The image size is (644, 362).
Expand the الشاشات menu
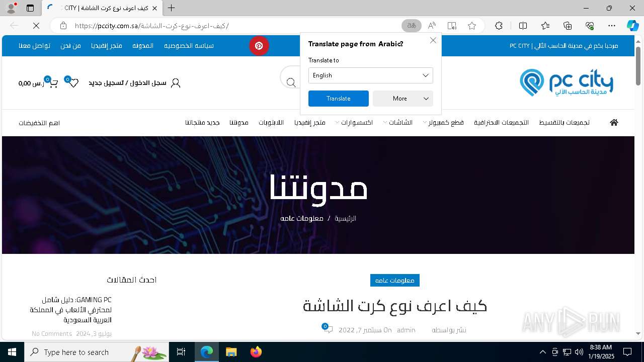tap(397, 123)
